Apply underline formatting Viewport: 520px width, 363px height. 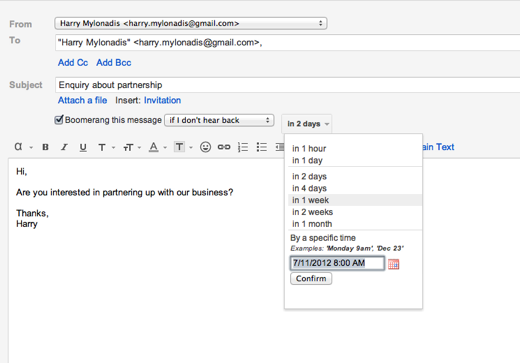click(83, 147)
